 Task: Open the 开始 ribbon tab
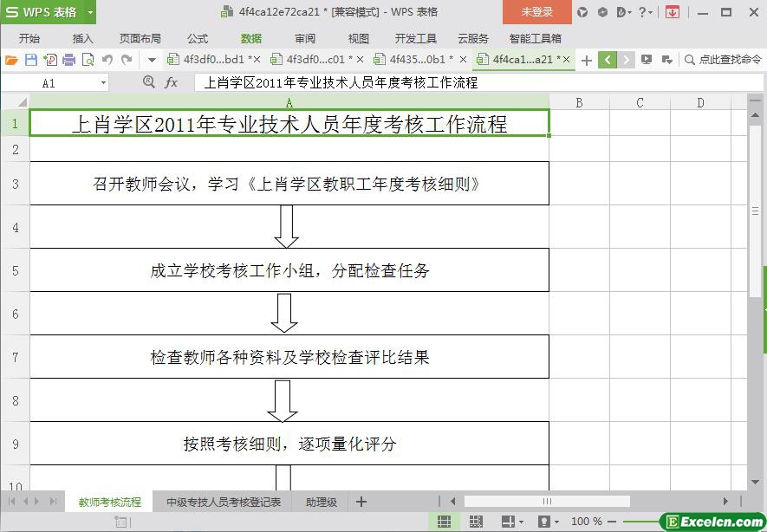pos(29,39)
